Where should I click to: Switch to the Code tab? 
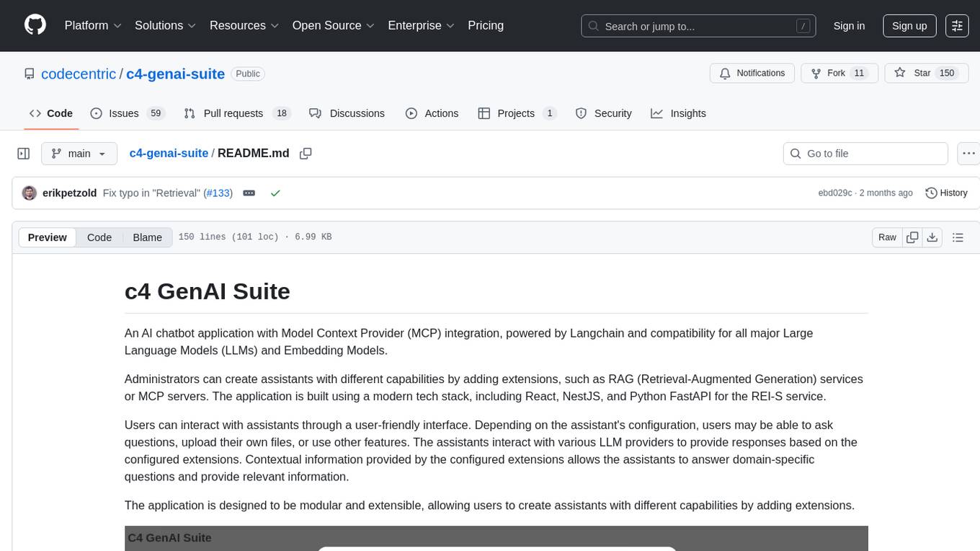pos(51,113)
